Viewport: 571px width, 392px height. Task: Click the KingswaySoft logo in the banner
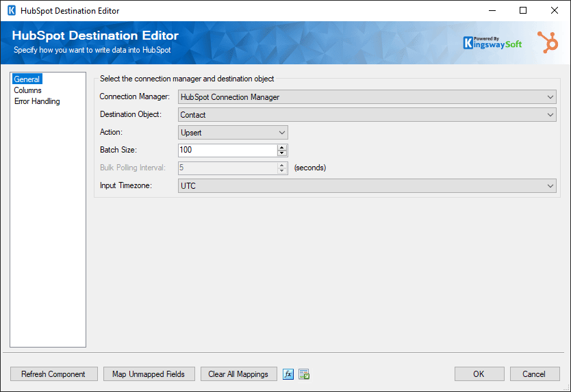(492, 42)
